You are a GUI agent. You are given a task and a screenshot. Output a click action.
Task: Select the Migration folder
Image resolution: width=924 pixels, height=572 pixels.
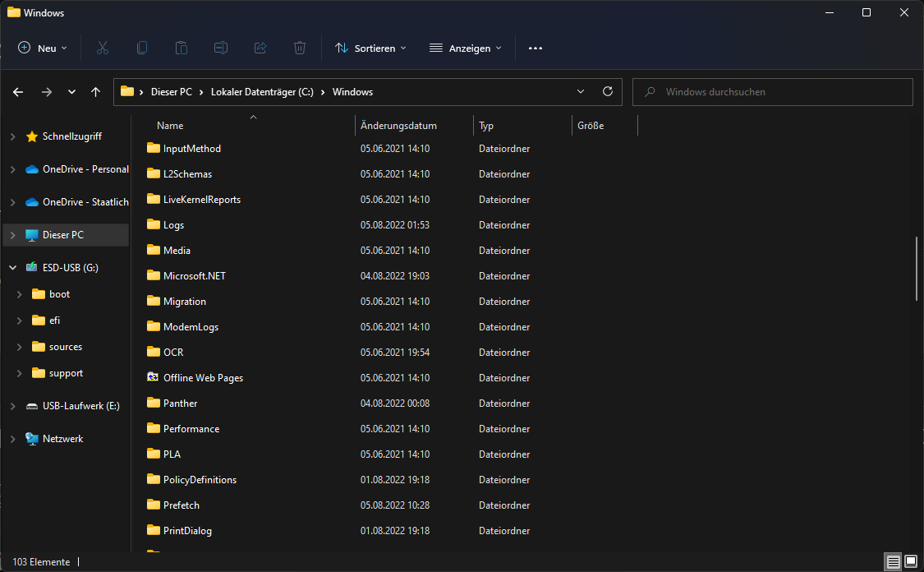click(x=185, y=302)
